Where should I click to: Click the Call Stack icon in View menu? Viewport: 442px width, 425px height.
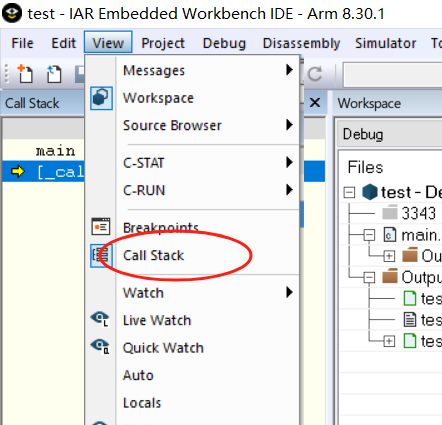pyautogui.click(x=101, y=255)
